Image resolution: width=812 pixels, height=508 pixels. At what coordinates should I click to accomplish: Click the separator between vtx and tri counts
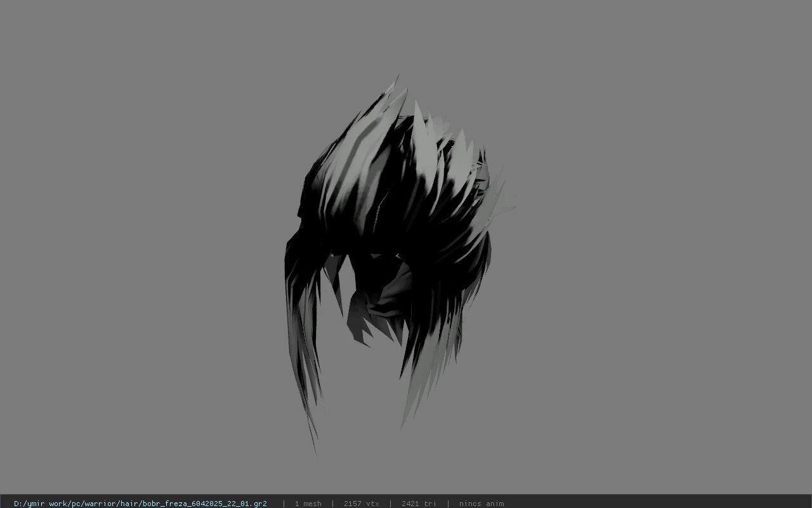tap(390, 504)
